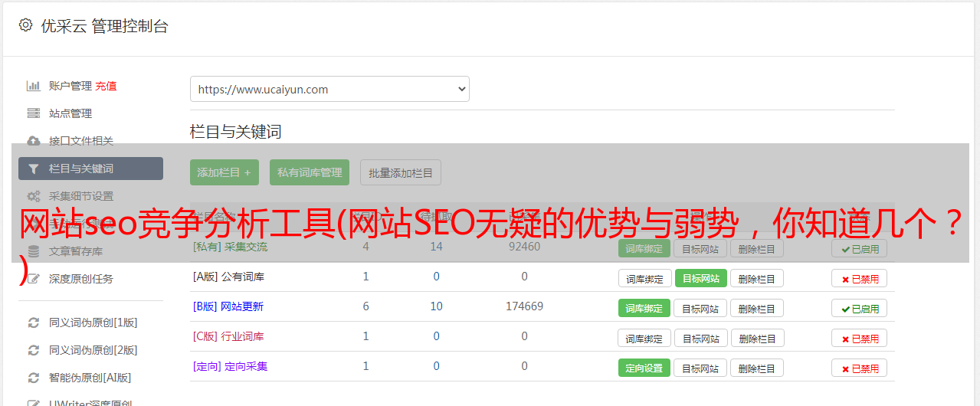Open the site URL dropdown https://www.ucaiyun.com
980x406 pixels.
tap(329, 89)
